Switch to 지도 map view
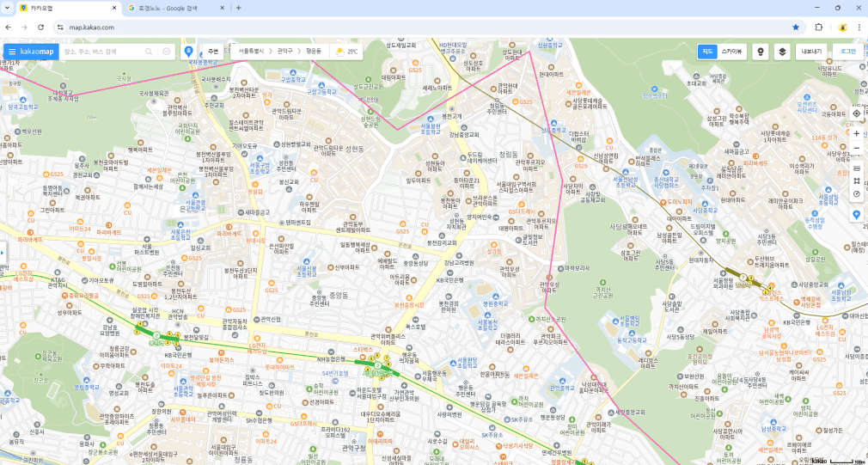 tap(706, 52)
